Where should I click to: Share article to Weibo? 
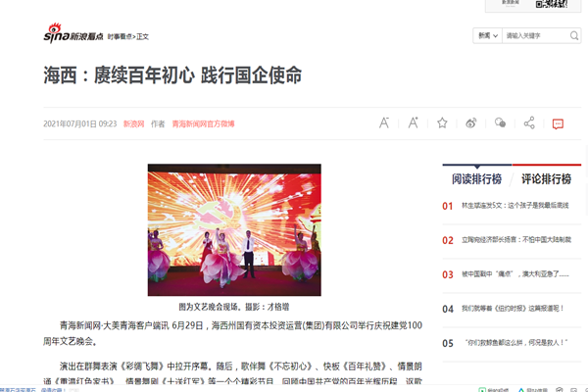[470, 123]
